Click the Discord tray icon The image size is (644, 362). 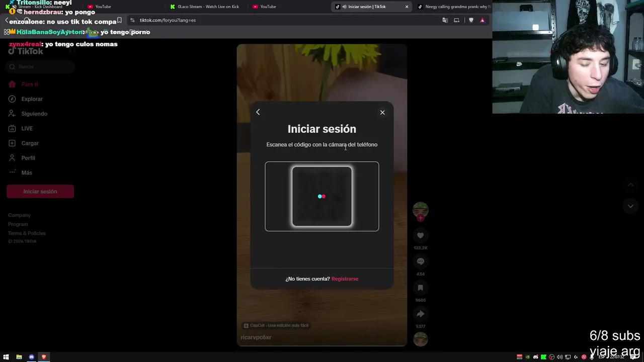(x=536, y=357)
